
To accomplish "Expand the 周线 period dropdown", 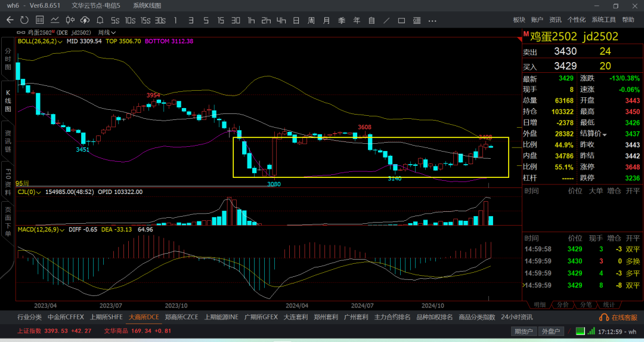I will tap(107, 32).
